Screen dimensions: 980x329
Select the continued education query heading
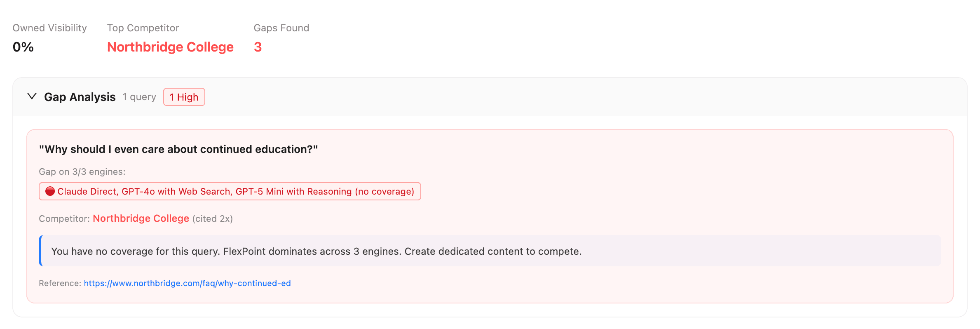[179, 149]
